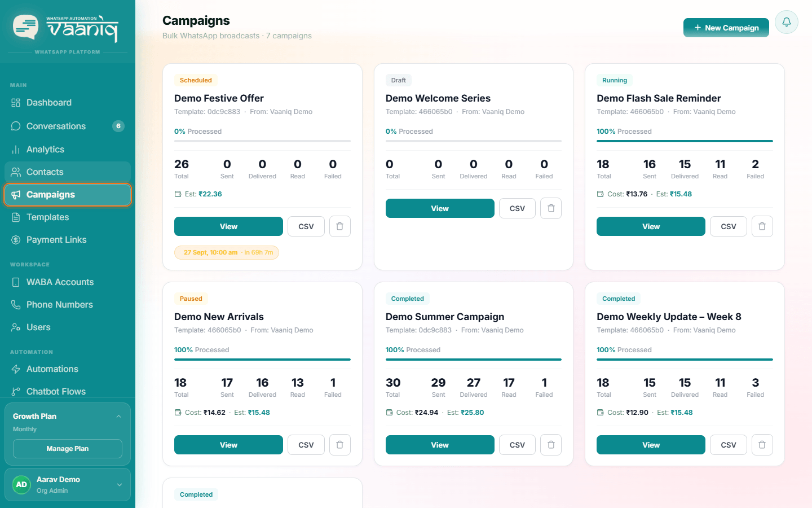This screenshot has width=812, height=508.
Task: Click the Demo Welcome Series title
Action: 438,98
